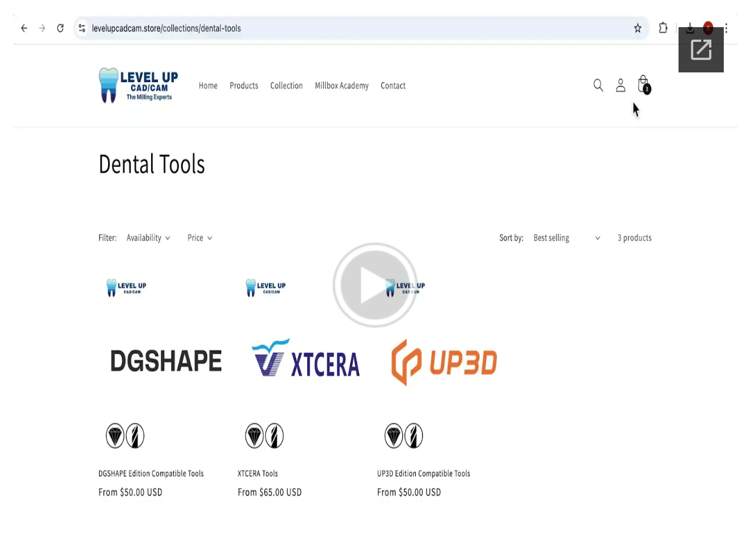Open the Millbox Academy menu item
The image size is (747, 560).
[x=342, y=85]
